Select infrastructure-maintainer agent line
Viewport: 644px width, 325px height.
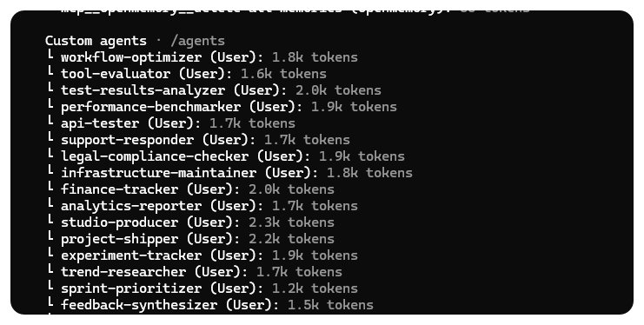point(229,173)
